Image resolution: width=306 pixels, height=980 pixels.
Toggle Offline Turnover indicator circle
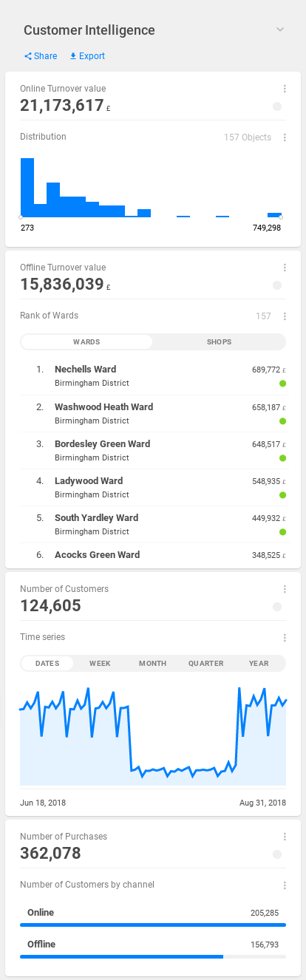pos(277,285)
